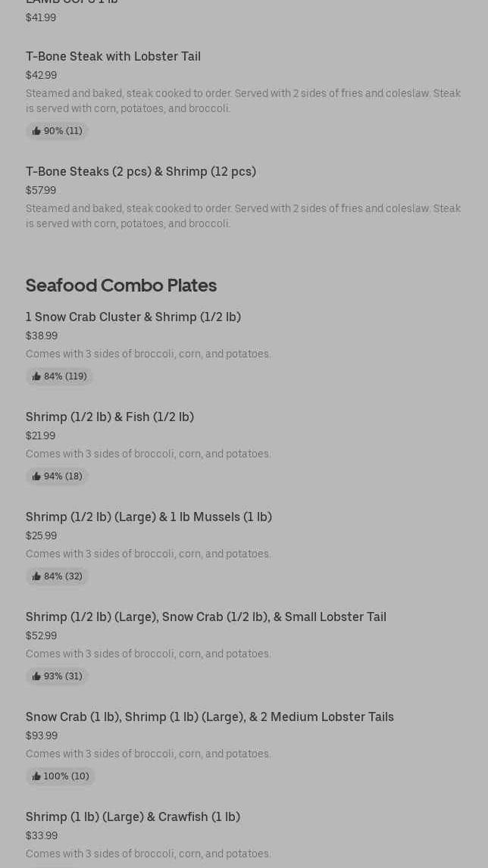This screenshot has height=868, width=488.
Task: Click the $41.99 price near the top
Action: click(41, 17)
